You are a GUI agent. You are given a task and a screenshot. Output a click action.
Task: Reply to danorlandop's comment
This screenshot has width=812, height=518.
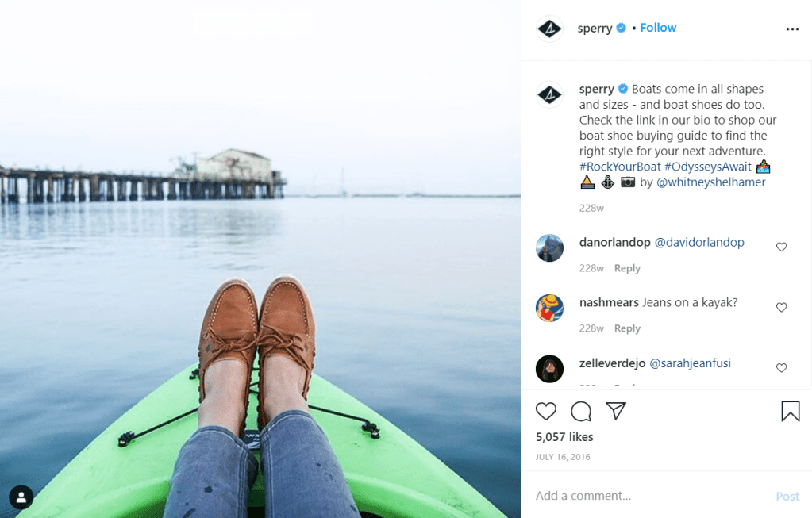(627, 268)
